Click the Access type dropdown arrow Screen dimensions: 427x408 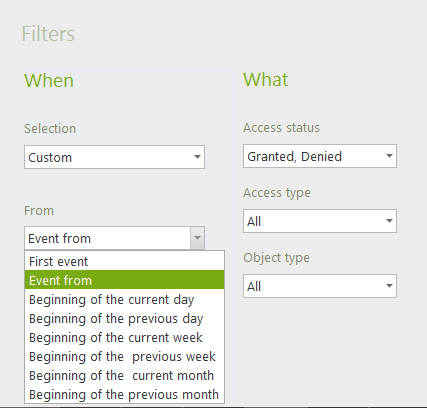pyautogui.click(x=389, y=221)
